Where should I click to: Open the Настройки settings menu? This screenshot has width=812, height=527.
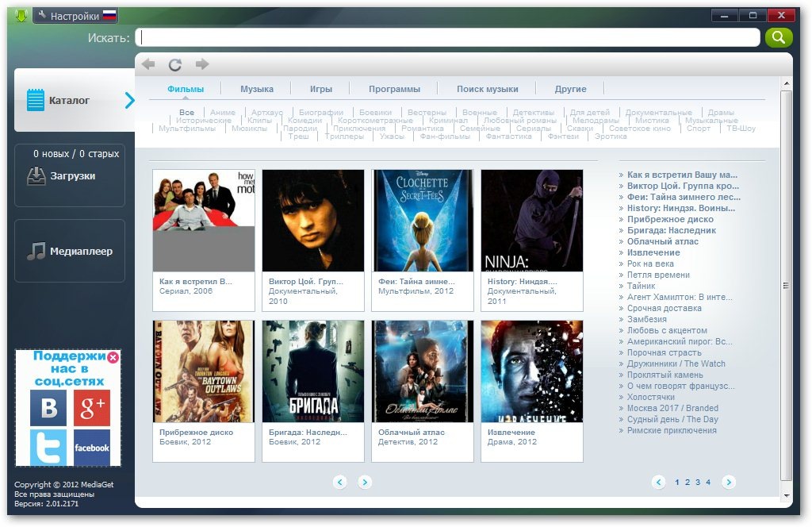click(x=75, y=16)
